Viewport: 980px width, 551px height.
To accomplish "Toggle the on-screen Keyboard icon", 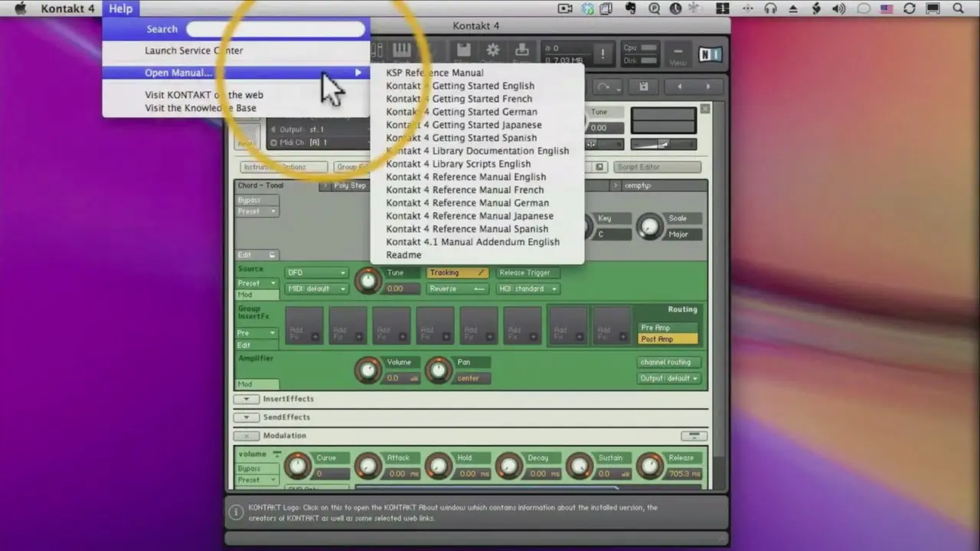I will point(402,51).
